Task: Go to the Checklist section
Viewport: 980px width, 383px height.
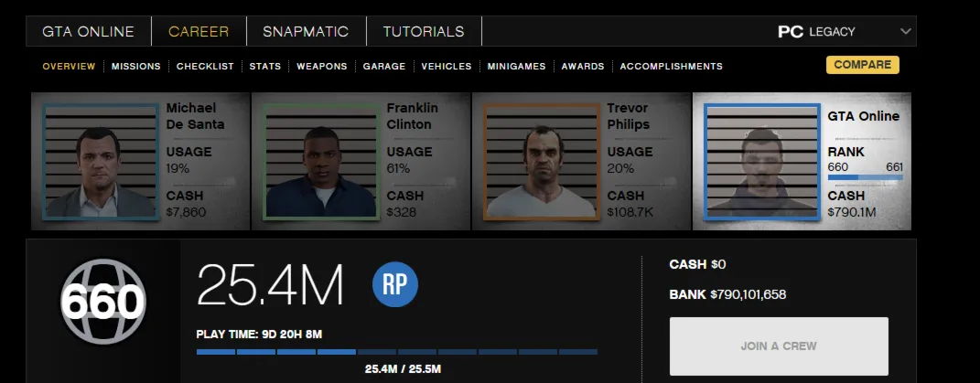Action: (205, 66)
